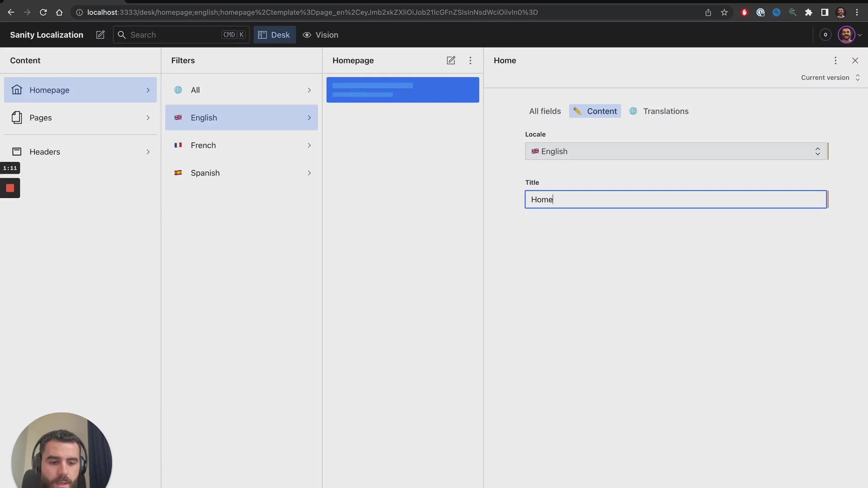The height and width of the screenshot is (488, 868).
Task: Stop the screen recording with red square
Action: click(10, 188)
